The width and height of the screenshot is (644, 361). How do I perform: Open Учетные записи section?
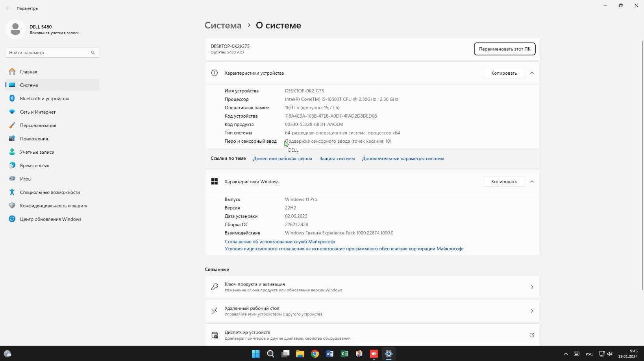click(x=37, y=152)
